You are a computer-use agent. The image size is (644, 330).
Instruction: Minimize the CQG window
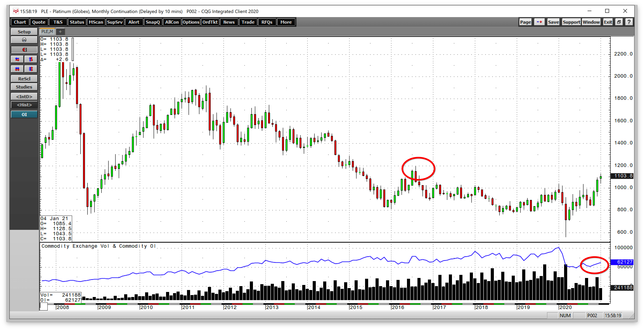[589, 11]
